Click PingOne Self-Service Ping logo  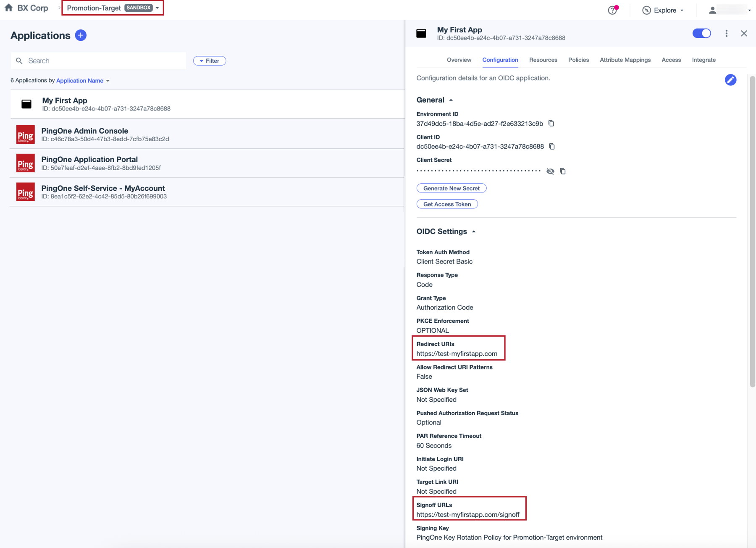[x=26, y=192]
